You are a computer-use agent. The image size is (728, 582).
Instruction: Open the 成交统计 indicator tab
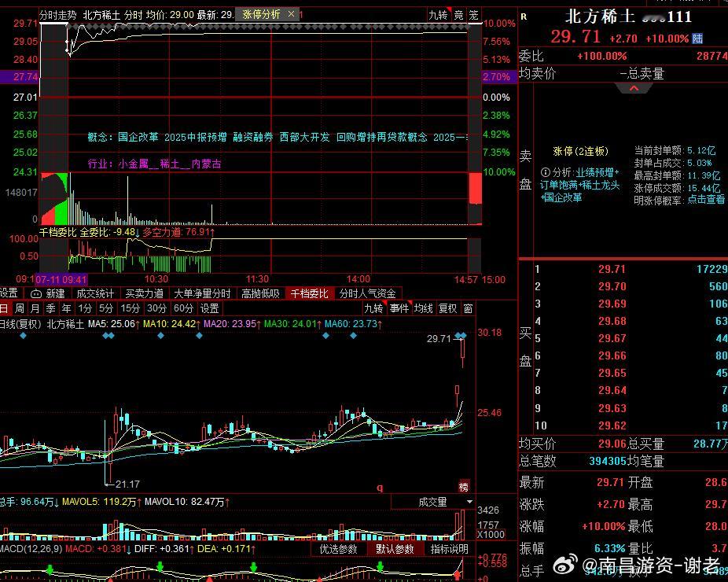(95, 293)
